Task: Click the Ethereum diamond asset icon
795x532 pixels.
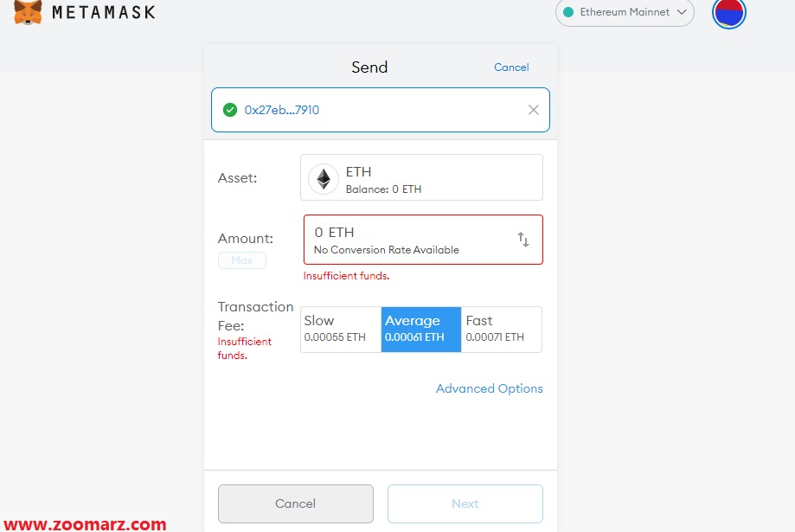Action: click(x=324, y=179)
